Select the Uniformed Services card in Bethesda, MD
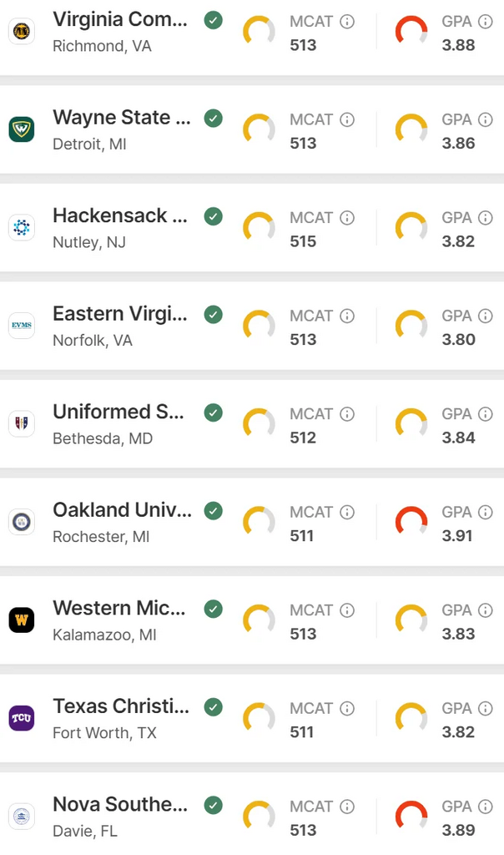504x855 pixels. tap(252, 423)
